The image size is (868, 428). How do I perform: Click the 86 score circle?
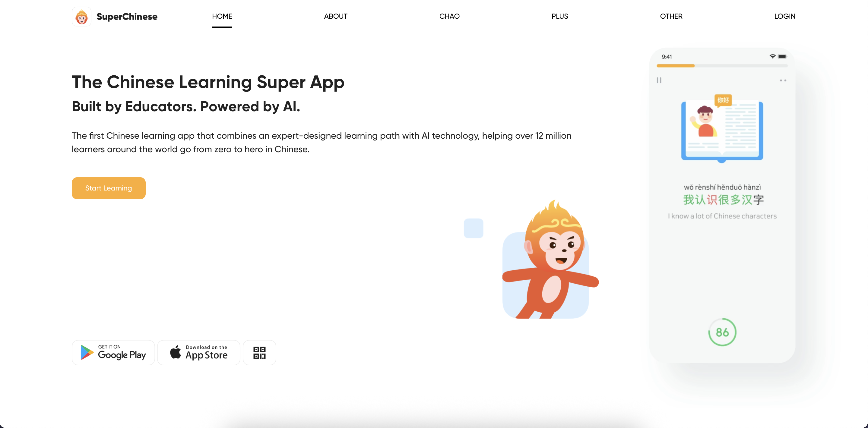click(x=722, y=332)
